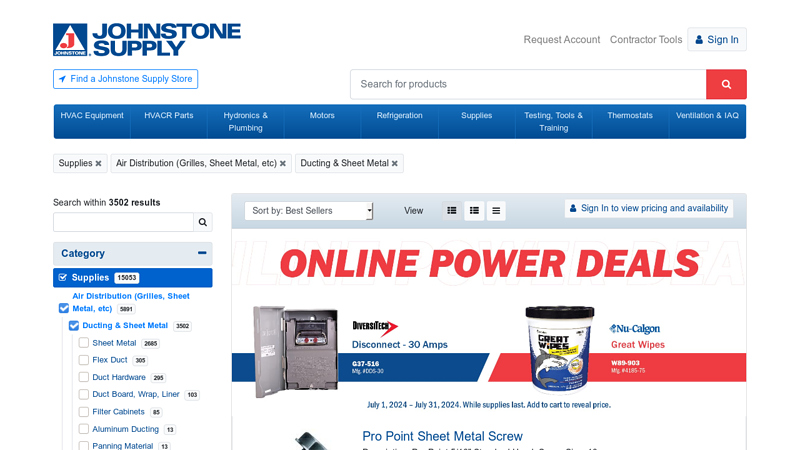Focus the search within results field

[123, 222]
